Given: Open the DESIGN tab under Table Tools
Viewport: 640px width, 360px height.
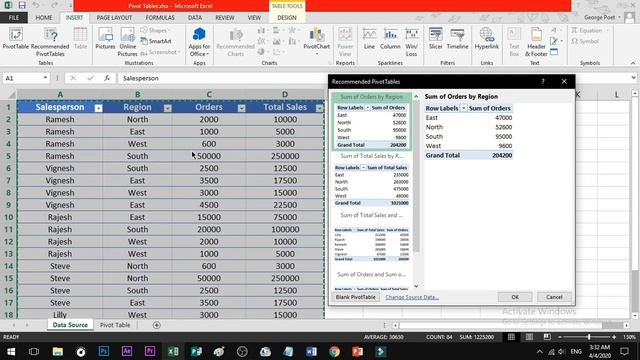Looking at the screenshot, I should (287, 18).
